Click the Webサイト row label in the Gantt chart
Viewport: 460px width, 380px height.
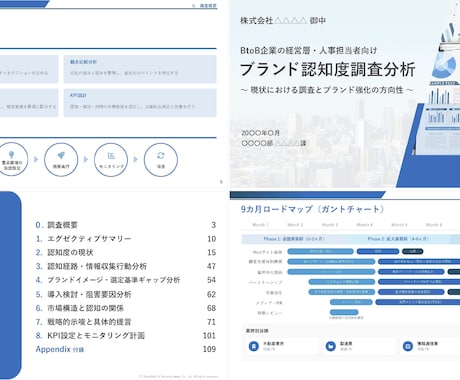pyautogui.click(x=268, y=252)
